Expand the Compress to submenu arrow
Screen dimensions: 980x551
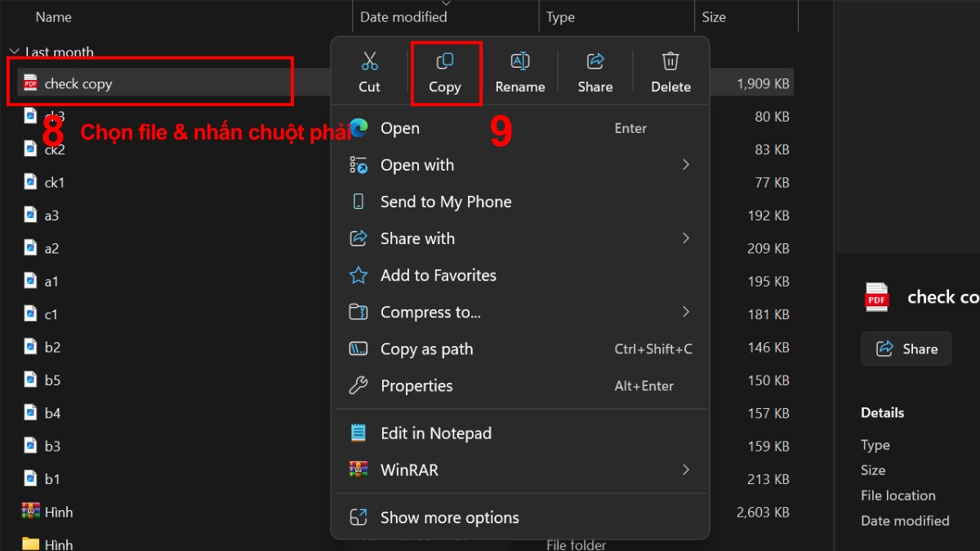[686, 312]
